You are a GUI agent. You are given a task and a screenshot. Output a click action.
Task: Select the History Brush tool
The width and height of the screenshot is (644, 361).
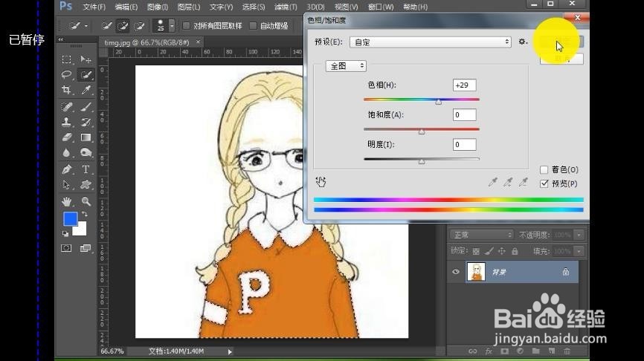[x=86, y=122]
